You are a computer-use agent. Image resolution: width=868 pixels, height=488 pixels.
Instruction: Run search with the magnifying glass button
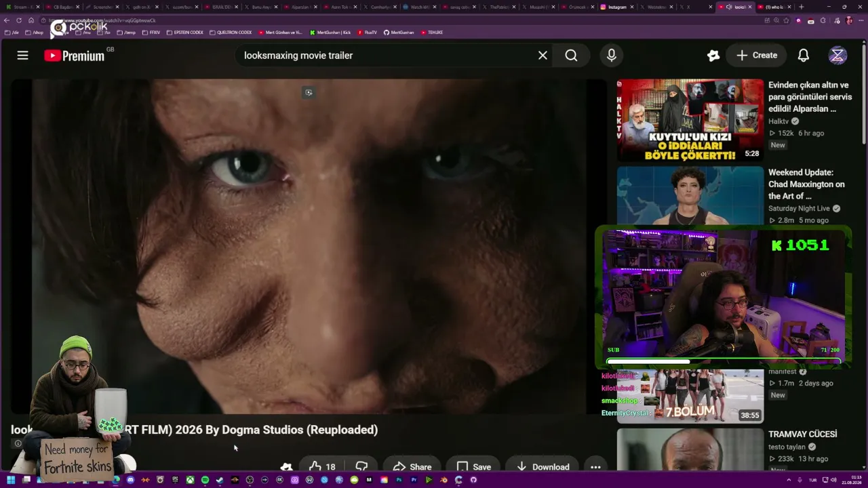pyautogui.click(x=572, y=56)
